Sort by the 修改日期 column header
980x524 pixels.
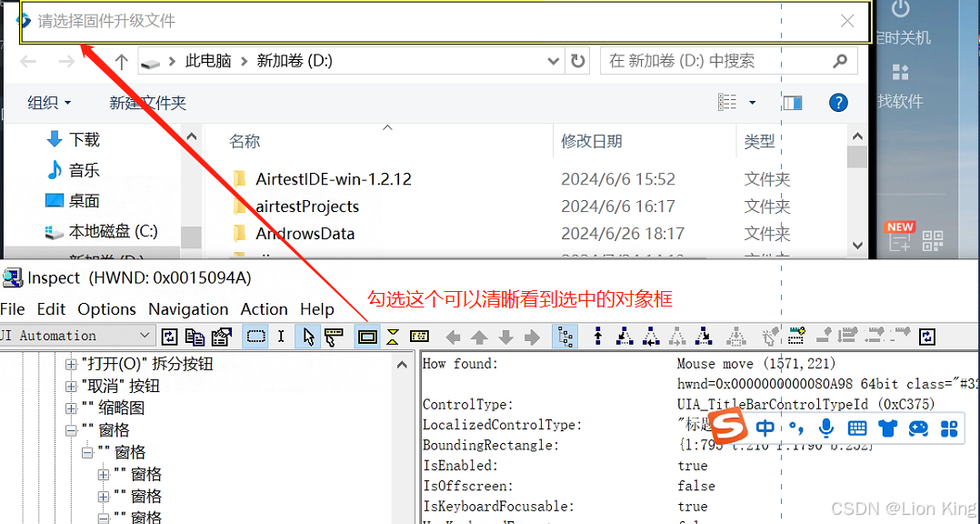point(591,141)
